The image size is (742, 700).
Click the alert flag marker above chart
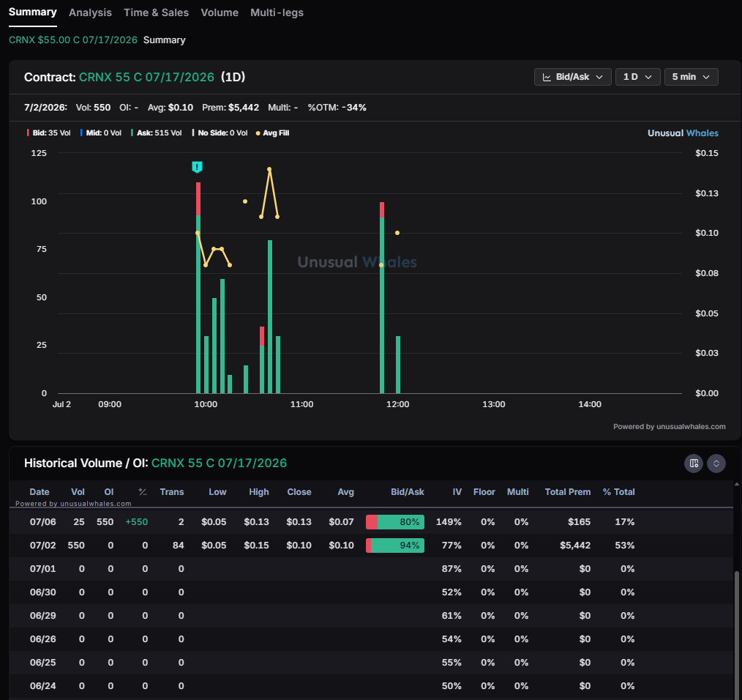pos(197,167)
